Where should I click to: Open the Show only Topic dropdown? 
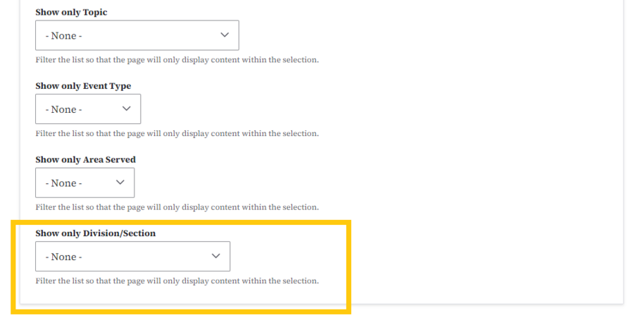137,35
